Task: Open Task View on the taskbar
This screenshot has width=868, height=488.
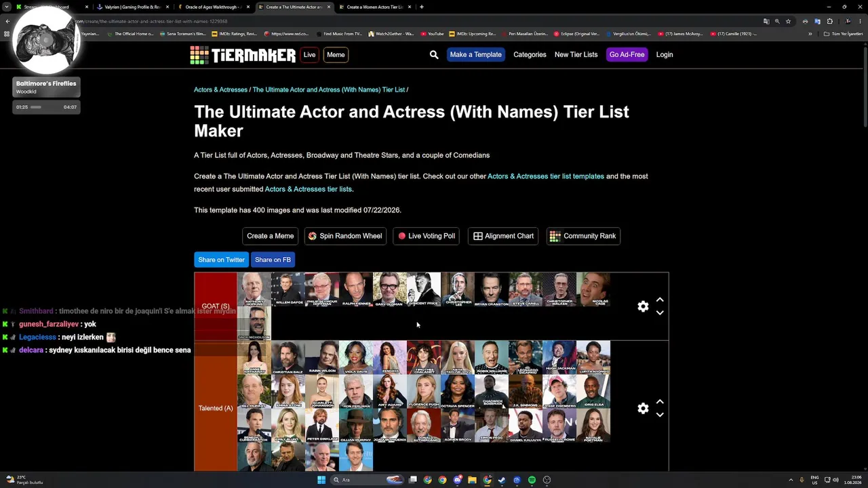Action: click(x=412, y=480)
